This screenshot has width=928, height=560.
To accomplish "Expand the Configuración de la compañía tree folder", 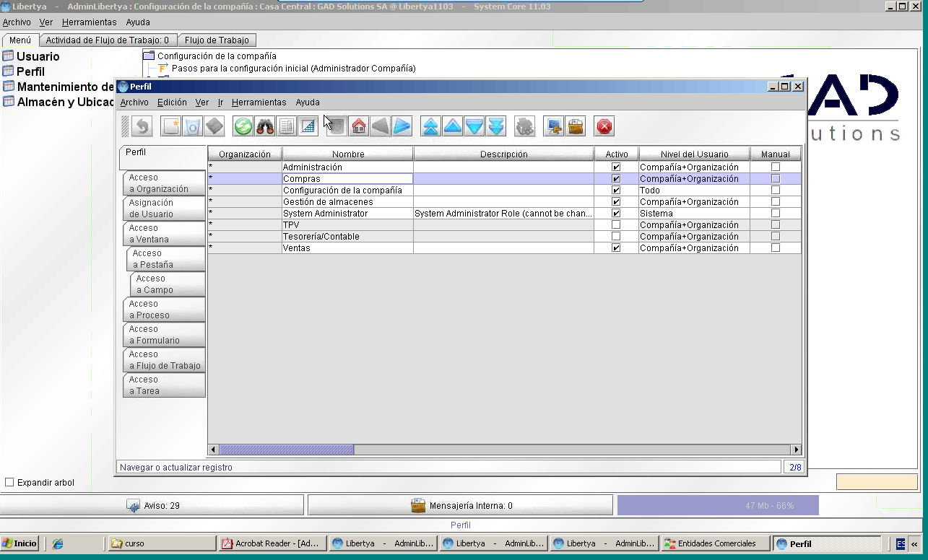I will coord(149,56).
